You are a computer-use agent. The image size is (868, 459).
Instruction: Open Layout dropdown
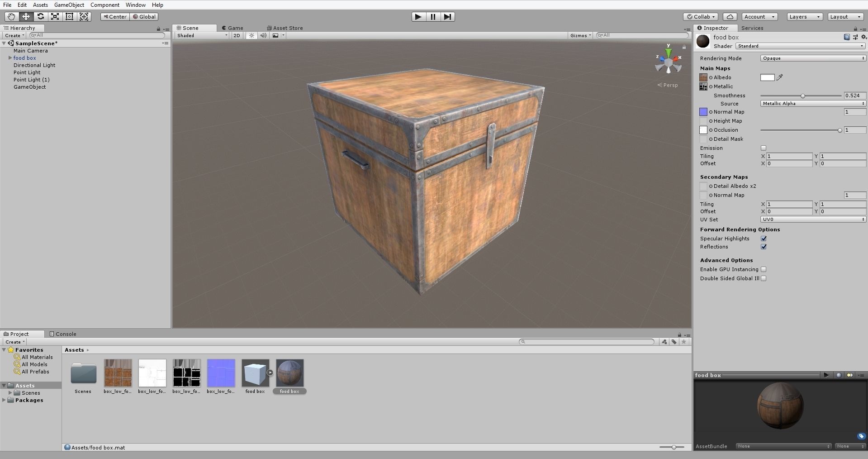tap(845, 17)
